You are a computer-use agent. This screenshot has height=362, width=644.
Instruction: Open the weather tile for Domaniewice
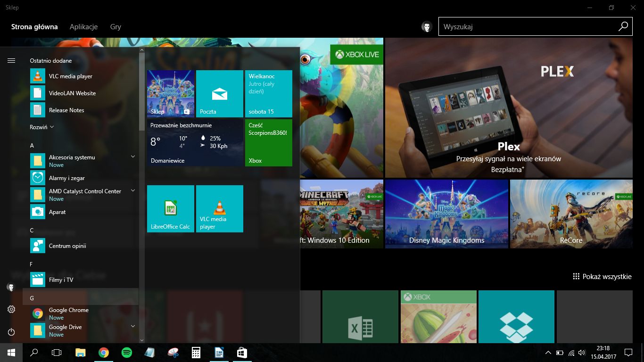[x=195, y=143]
